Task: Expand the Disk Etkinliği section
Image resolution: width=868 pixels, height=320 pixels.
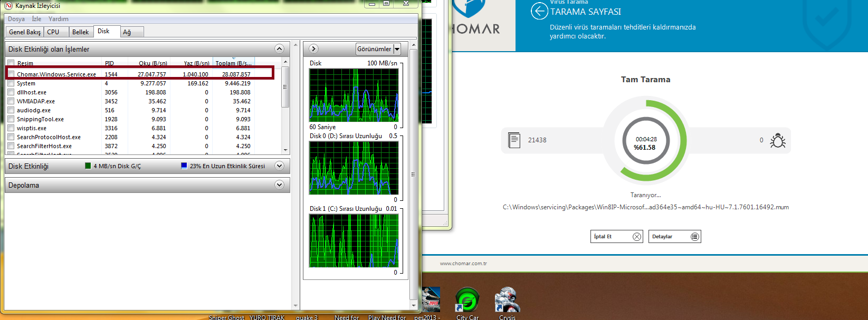Action: coord(280,166)
